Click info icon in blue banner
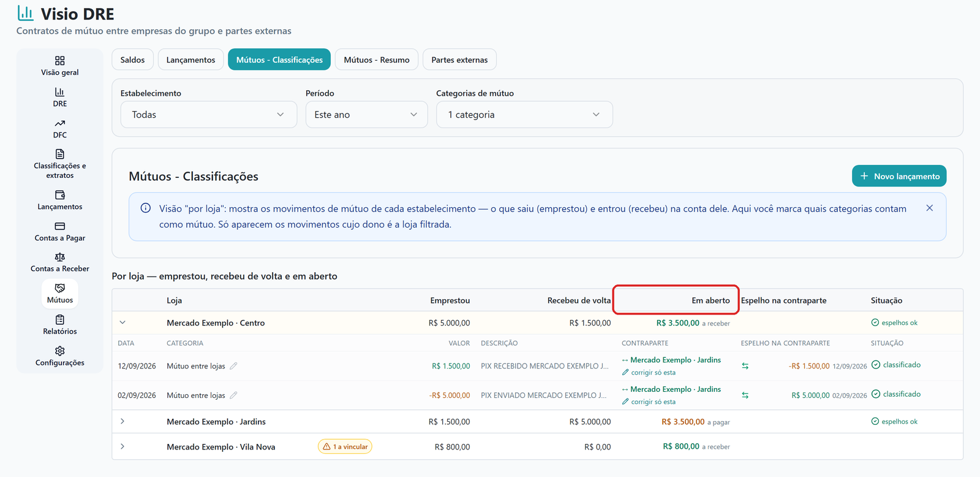The image size is (980, 477). (146, 208)
